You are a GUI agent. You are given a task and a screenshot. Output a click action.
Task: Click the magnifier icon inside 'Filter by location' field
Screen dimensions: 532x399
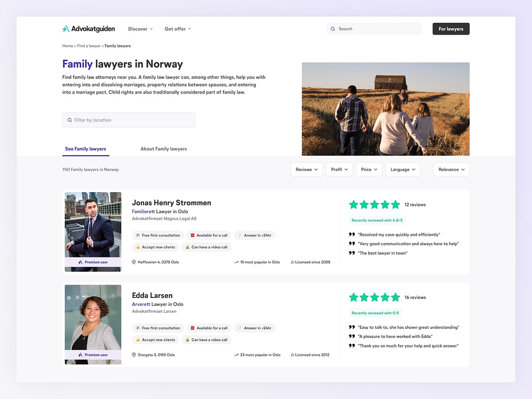pyautogui.click(x=70, y=120)
